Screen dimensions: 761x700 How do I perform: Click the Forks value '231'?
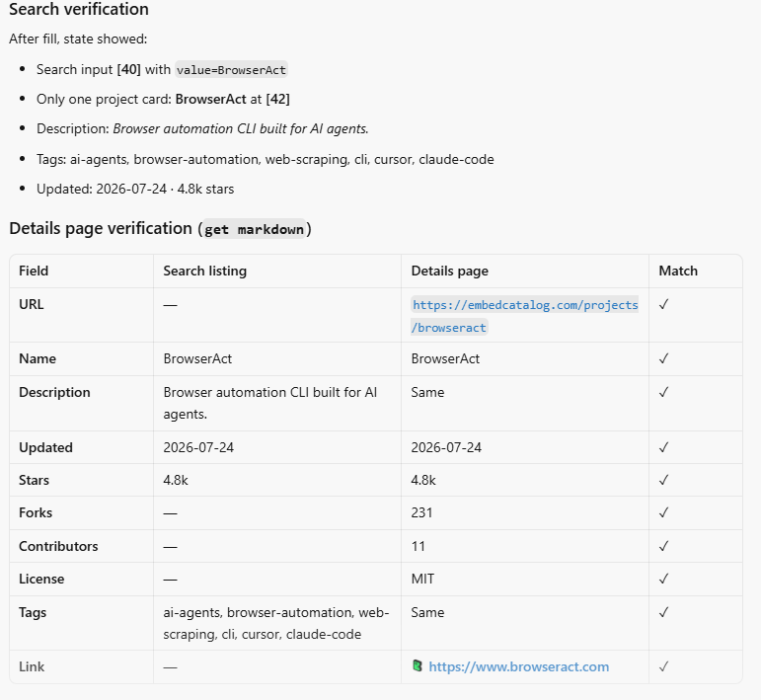(421, 512)
